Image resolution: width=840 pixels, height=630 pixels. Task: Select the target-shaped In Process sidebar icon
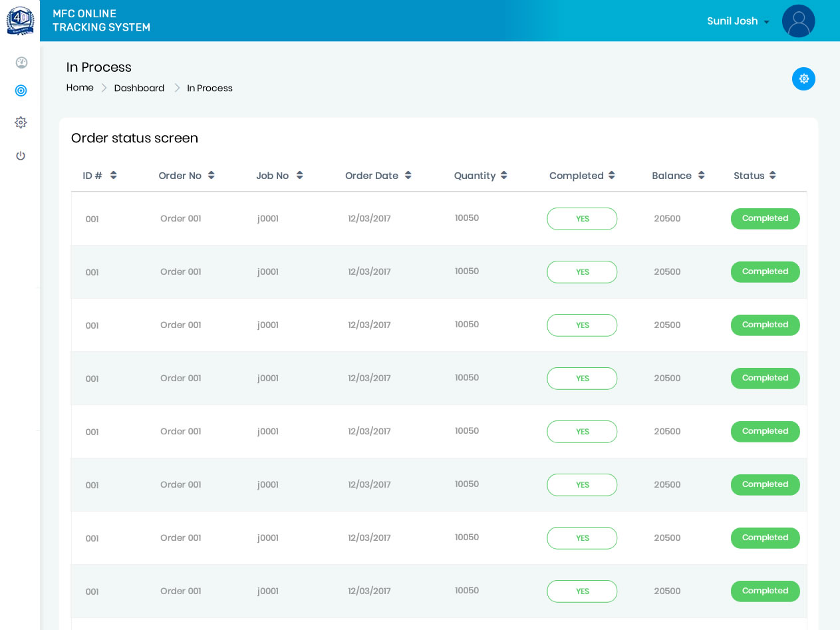click(x=21, y=90)
